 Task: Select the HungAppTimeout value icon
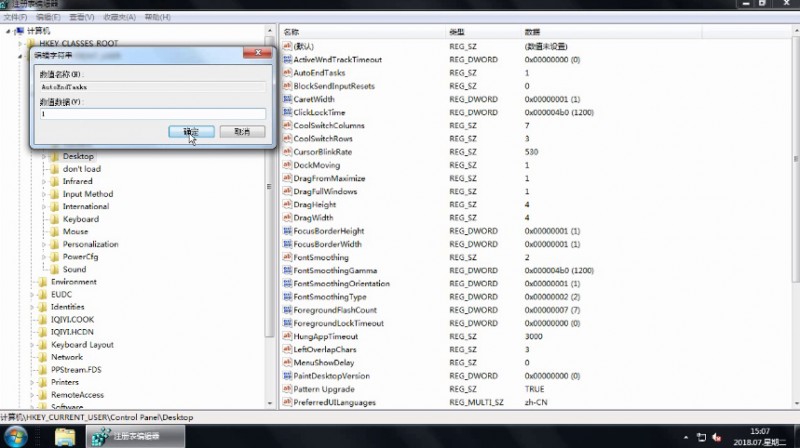287,336
